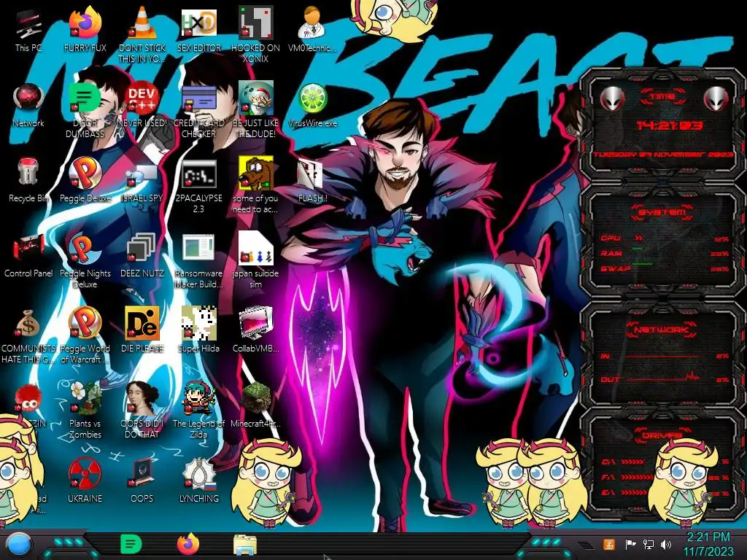The height and width of the screenshot is (560, 747).
Task: Open the DIE PLEASE De icon
Action: (x=142, y=324)
